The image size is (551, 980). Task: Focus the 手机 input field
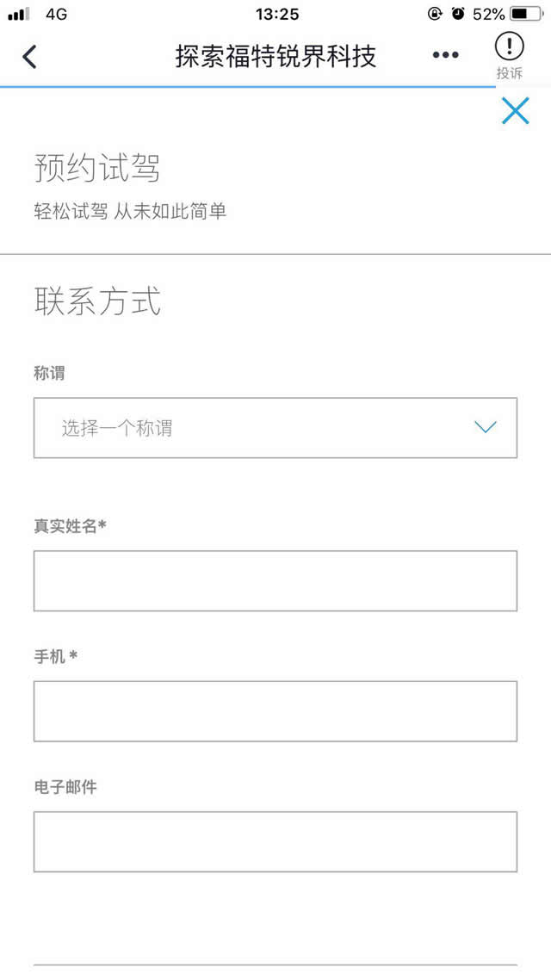(275, 711)
